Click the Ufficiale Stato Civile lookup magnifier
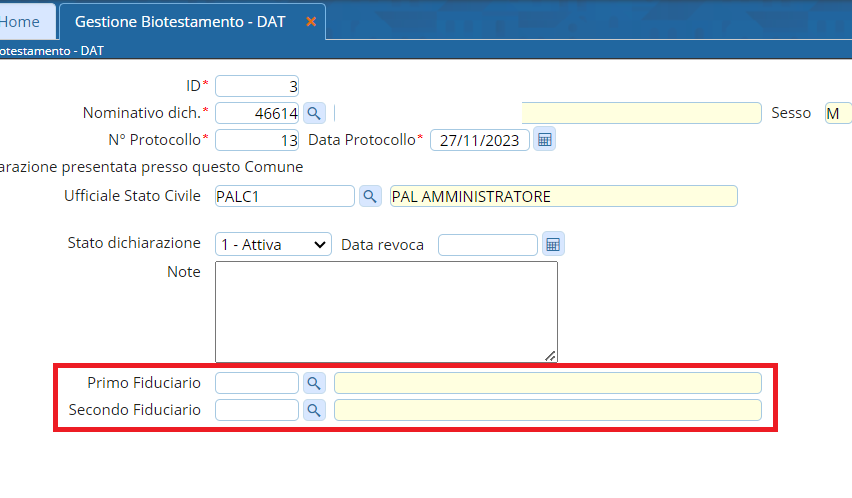 pyautogui.click(x=370, y=196)
